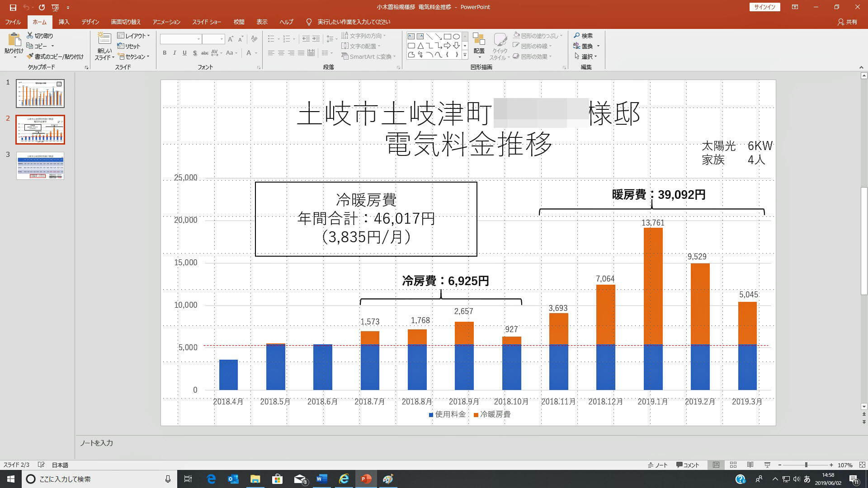Click the Save icon in quick access toolbar
The image size is (868, 488).
click(13, 7)
